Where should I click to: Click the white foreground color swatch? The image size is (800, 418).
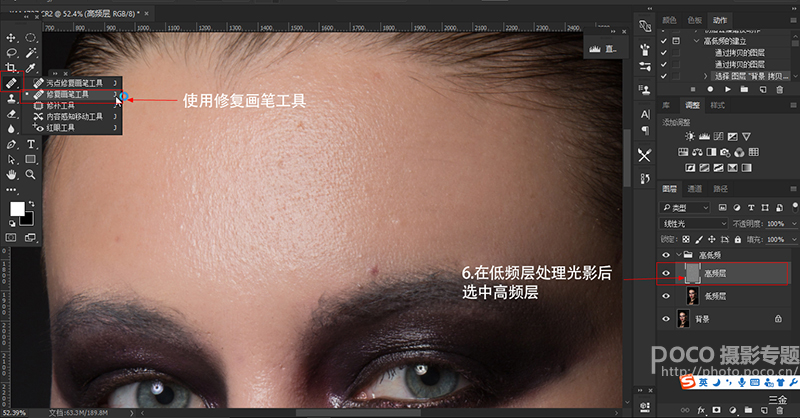point(16,208)
